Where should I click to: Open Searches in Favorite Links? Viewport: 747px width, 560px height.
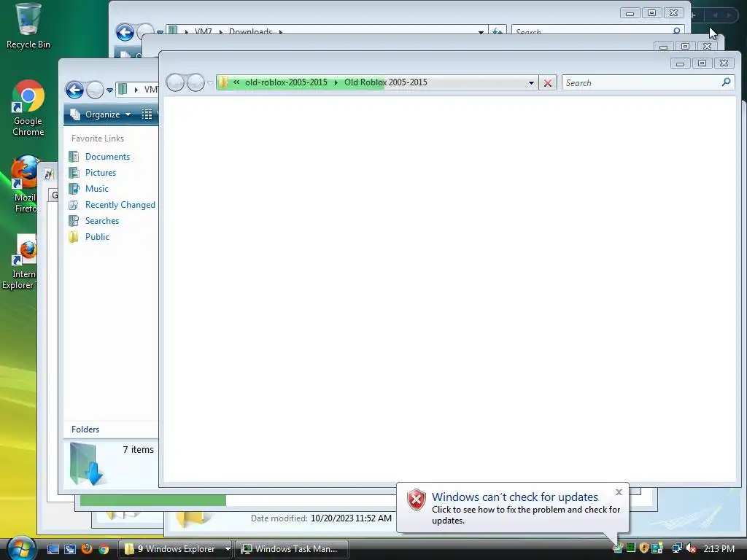coord(102,220)
